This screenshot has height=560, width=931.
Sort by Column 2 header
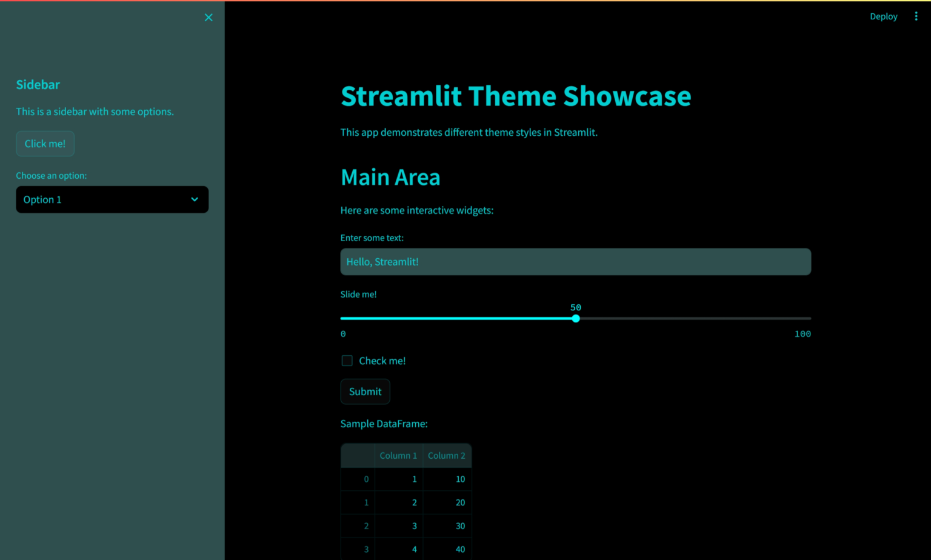pos(447,456)
